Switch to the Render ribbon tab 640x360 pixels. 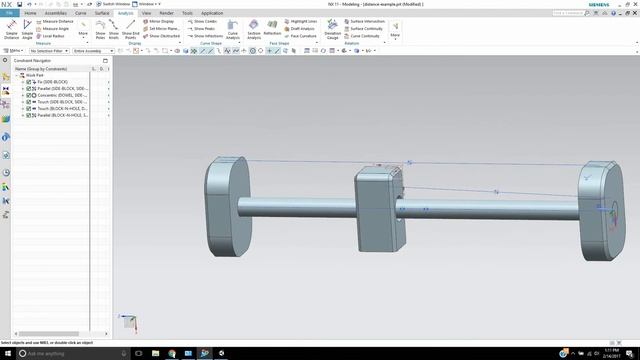[x=167, y=13]
